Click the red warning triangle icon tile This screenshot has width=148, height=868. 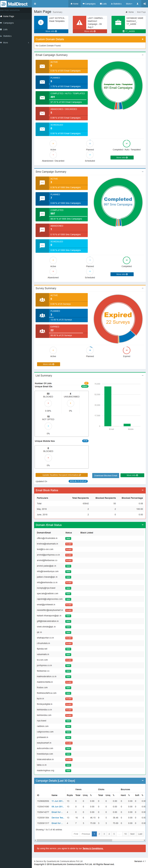[x=80, y=22]
